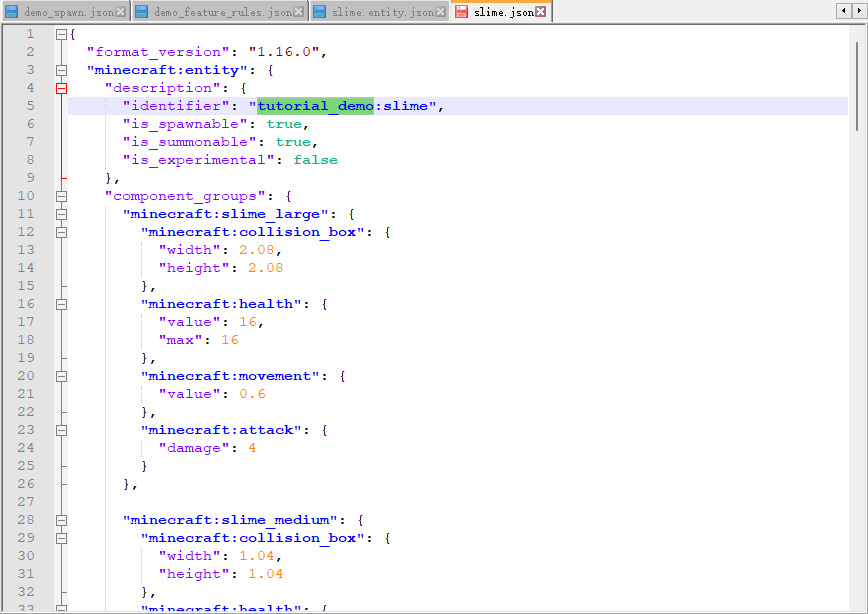Click the highlighted tutorial_demo text

[315, 106]
